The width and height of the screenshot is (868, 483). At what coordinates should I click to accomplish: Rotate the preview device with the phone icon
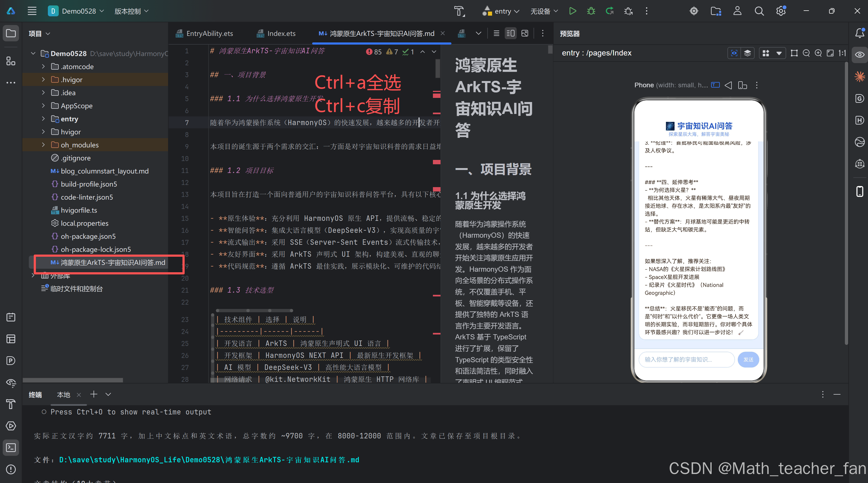point(742,85)
